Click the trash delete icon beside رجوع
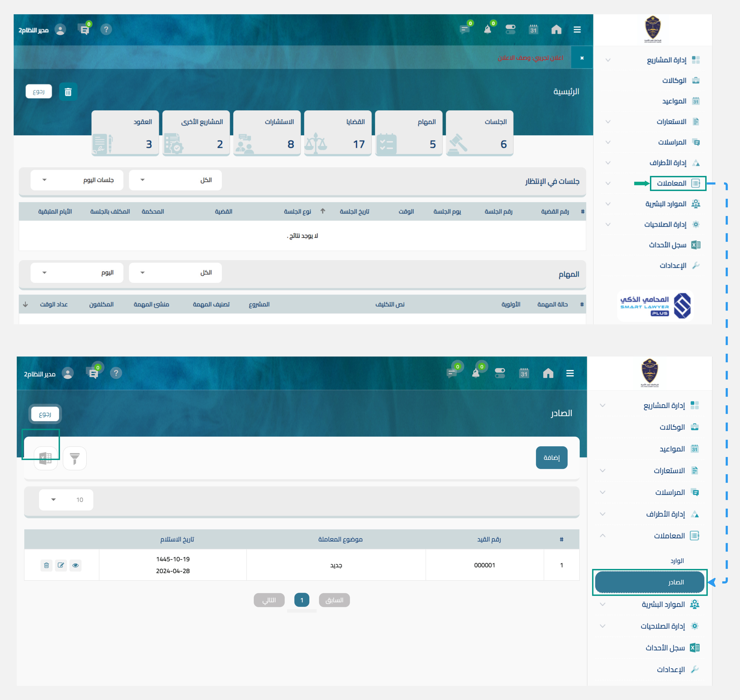740x700 pixels. 68,92
